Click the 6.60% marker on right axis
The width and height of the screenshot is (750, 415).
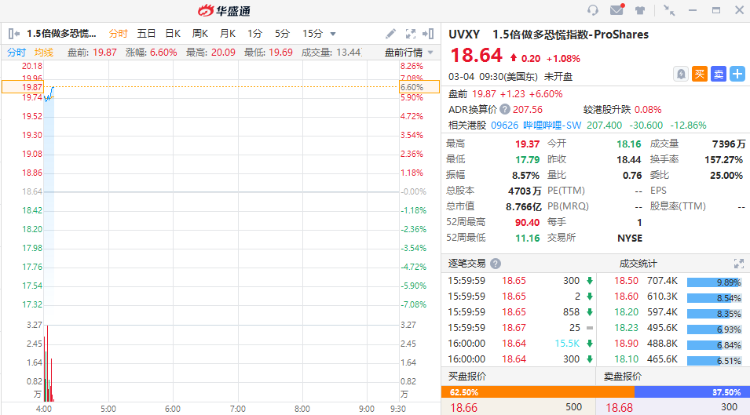pyautogui.click(x=419, y=87)
